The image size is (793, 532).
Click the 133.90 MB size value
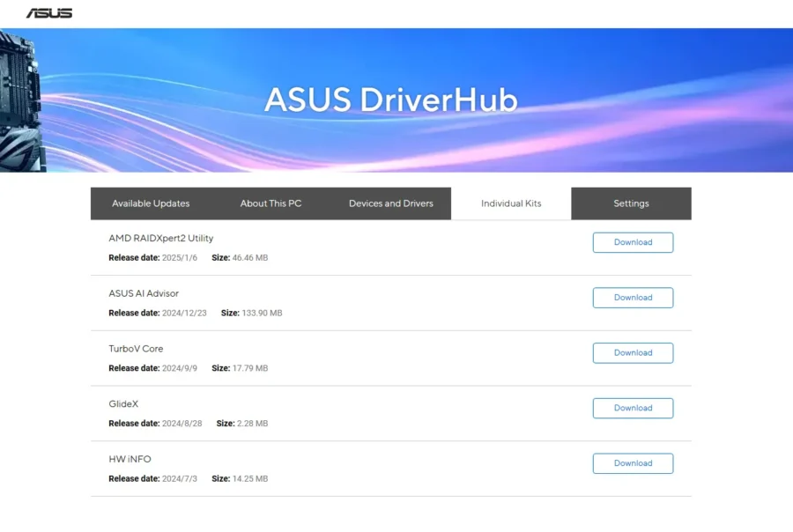tap(262, 313)
